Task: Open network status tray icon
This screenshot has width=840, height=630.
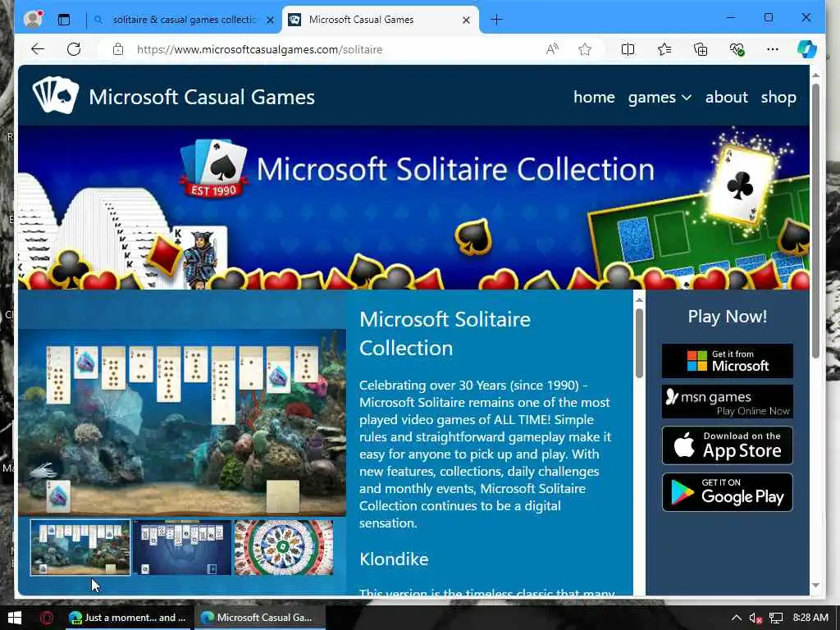Action: [776, 618]
